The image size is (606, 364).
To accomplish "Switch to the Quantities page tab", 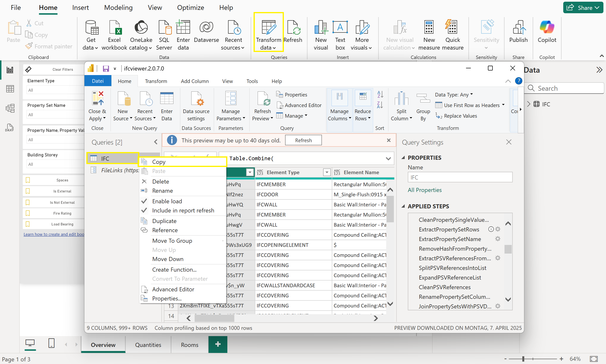I will pyautogui.click(x=148, y=345).
